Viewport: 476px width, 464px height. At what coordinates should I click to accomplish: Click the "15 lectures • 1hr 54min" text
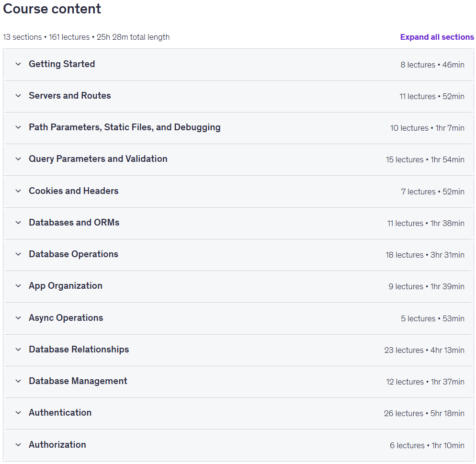tap(425, 159)
